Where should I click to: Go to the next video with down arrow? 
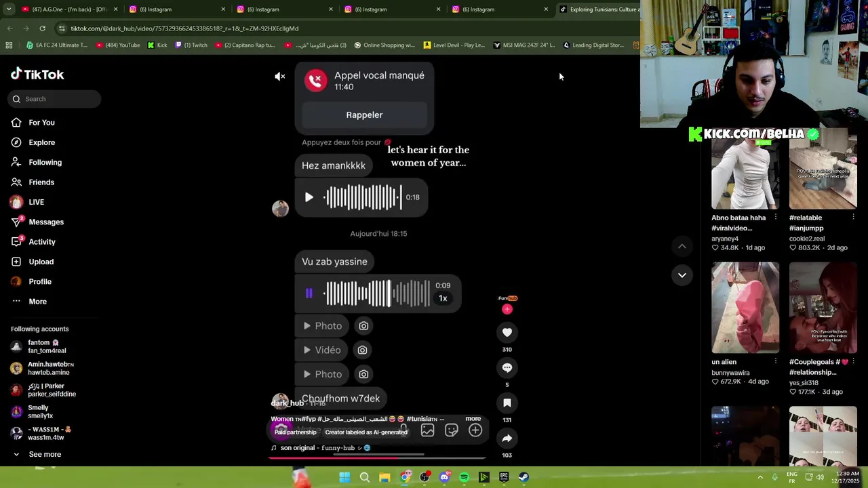pos(682,275)
